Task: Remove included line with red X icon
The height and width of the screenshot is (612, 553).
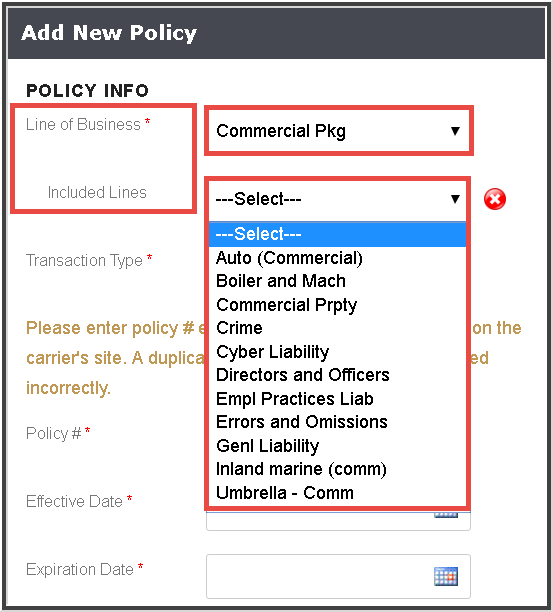Action: pyautogui.click(x=494, y=199)
